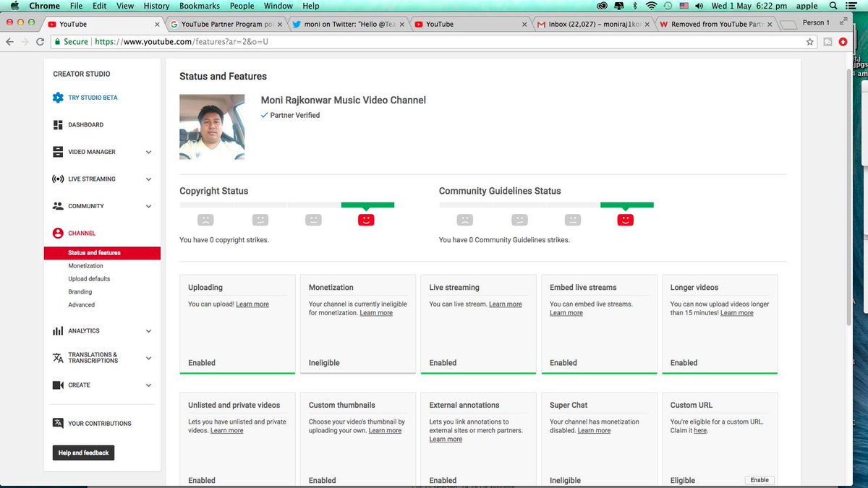Expand Translations & Transcriptions section
The height and width of the screenshot is (488, 868).
pos(148,359)
